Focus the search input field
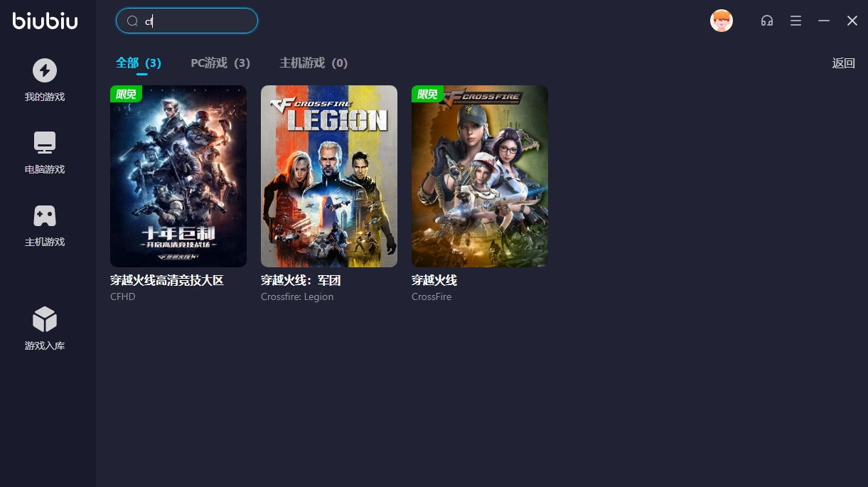This screenshot has height=487, width=868. tap(187, 21)
